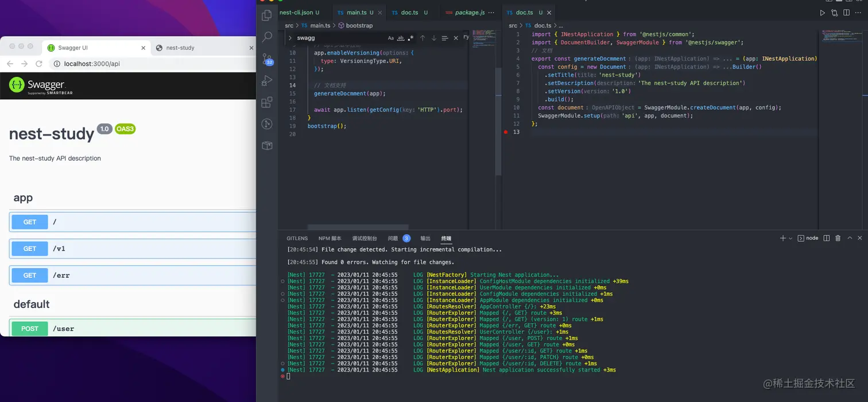
Task: Open the Extensions view in the activity bar
Action: click(267, 103)
